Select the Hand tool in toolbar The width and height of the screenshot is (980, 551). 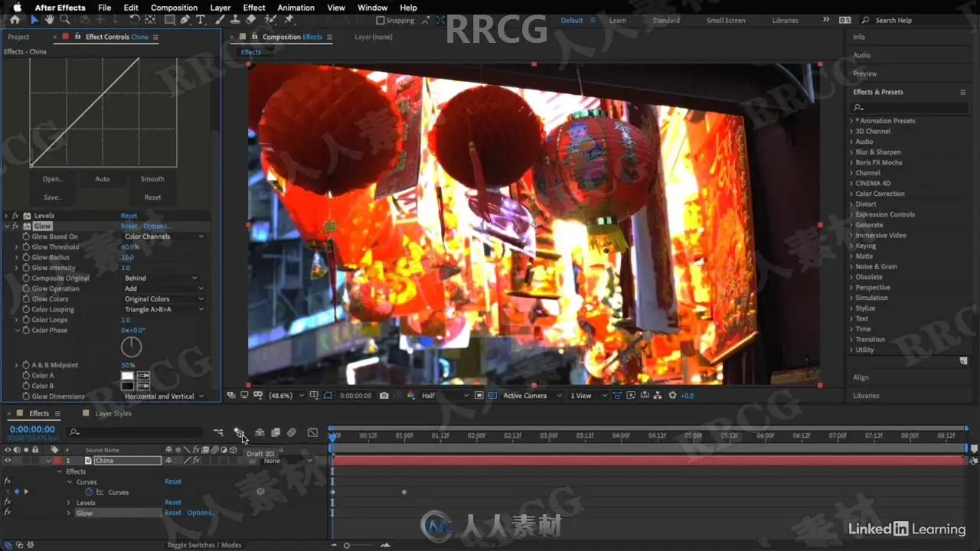click(50, 20)
